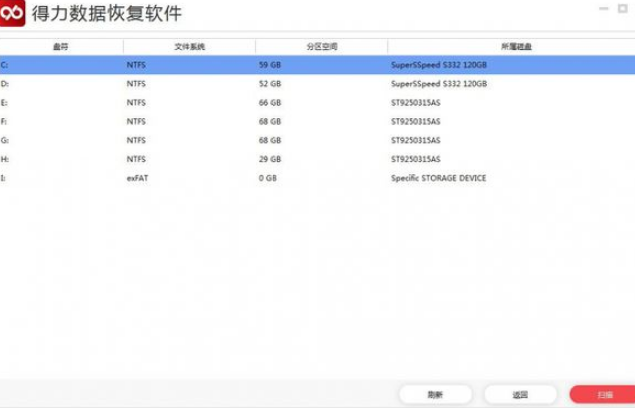
Task: Choose the H: 29 GB partition
Action: point(318,159)
